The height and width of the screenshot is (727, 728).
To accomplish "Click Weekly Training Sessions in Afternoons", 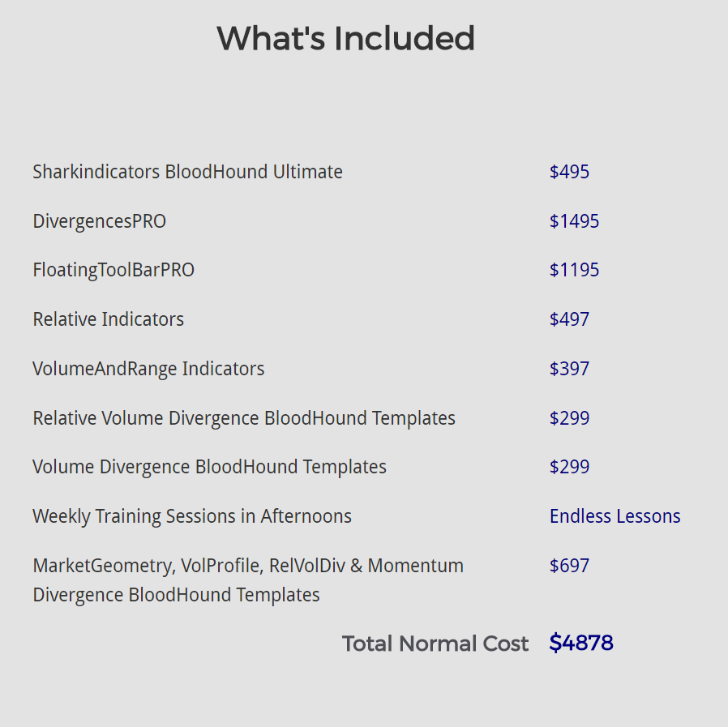I will pyautogui.click(x=191, y=516).
